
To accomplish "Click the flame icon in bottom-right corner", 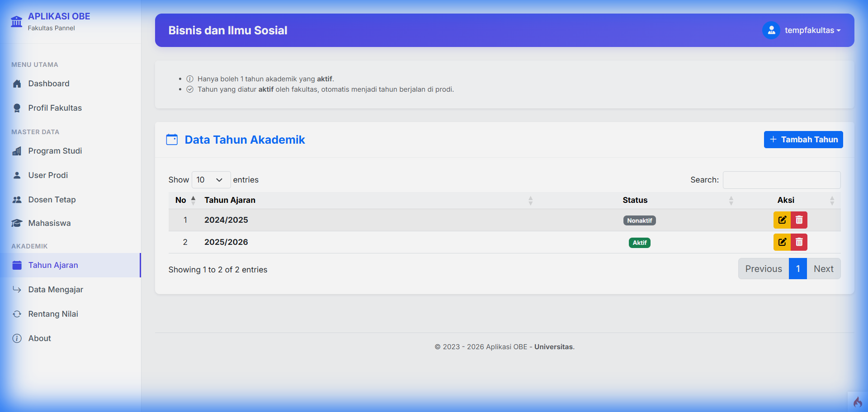I will (858, 402).
